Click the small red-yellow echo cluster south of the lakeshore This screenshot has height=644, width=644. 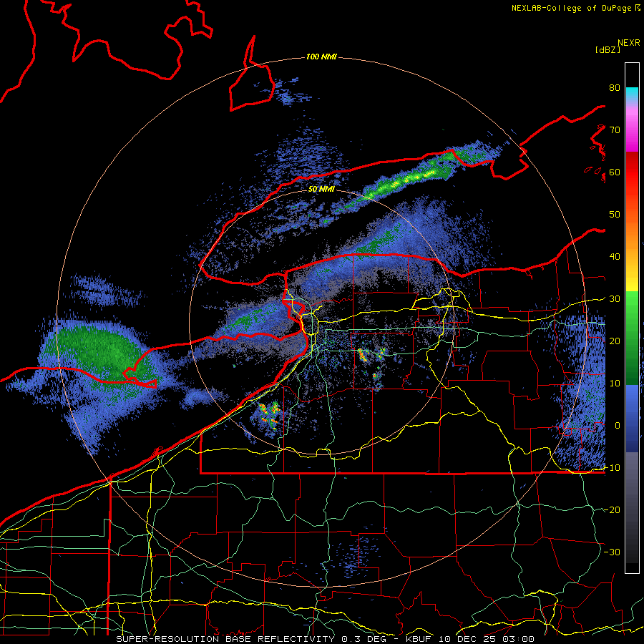[269, 415]
